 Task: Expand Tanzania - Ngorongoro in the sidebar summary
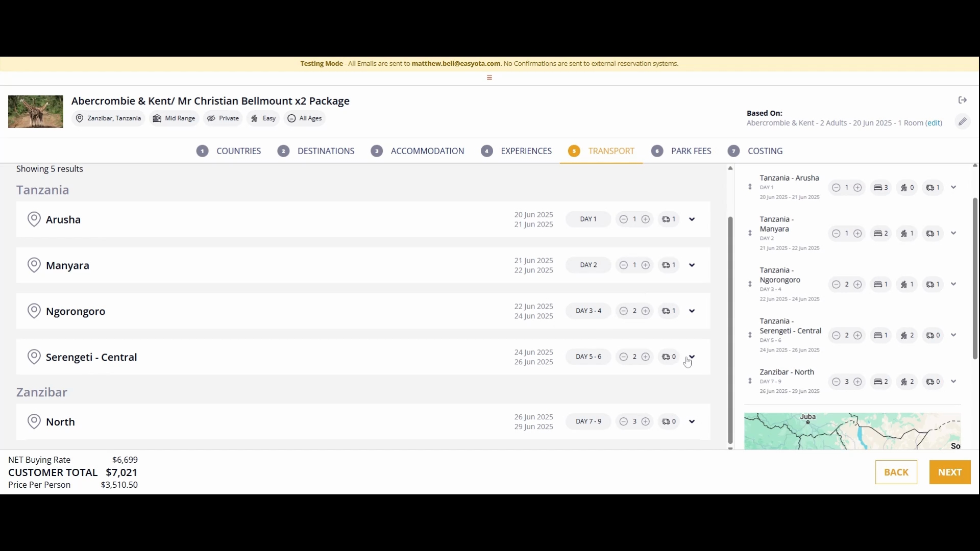pos(953,284)
